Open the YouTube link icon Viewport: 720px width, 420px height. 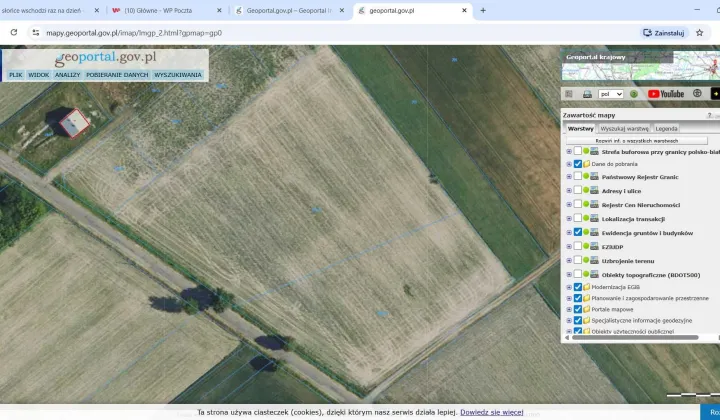click(666, 94)
